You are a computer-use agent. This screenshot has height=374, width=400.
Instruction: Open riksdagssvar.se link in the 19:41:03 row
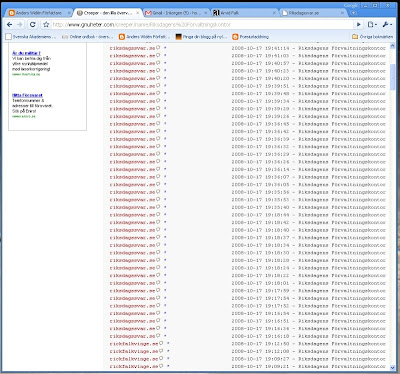pyautogui.click(x=133, y=56)
